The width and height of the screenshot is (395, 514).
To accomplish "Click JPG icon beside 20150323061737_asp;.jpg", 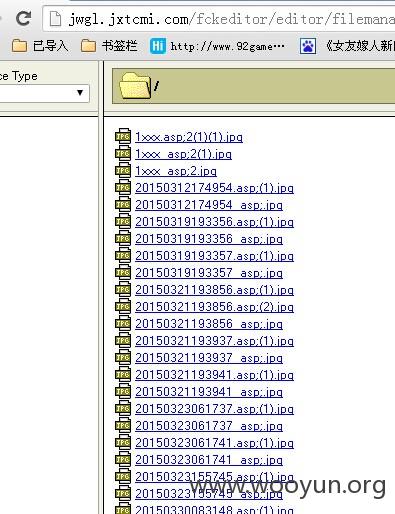I will click(x=123, y=425).
